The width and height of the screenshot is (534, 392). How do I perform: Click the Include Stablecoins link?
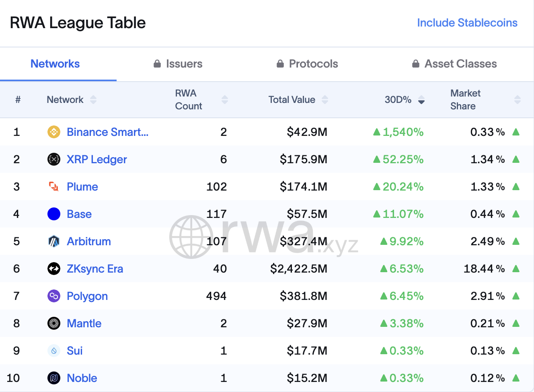click(467, 23)
